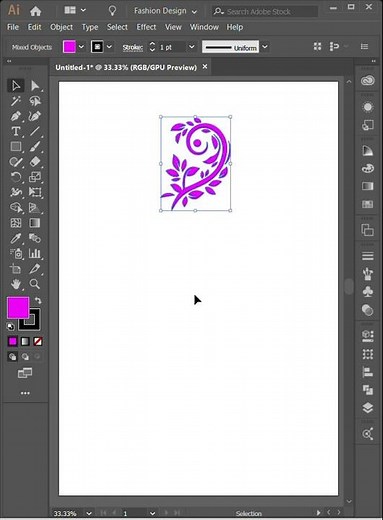The width and height of the screenshot is (383, 520).
Task: Select the Paintbrush tool
Action: tap(35, 147)
